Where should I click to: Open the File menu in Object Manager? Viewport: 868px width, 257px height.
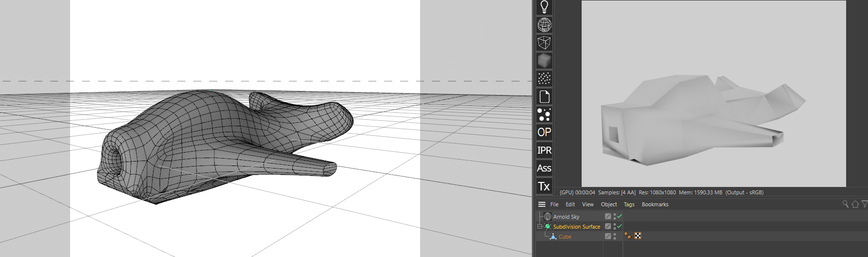point(554,204)
